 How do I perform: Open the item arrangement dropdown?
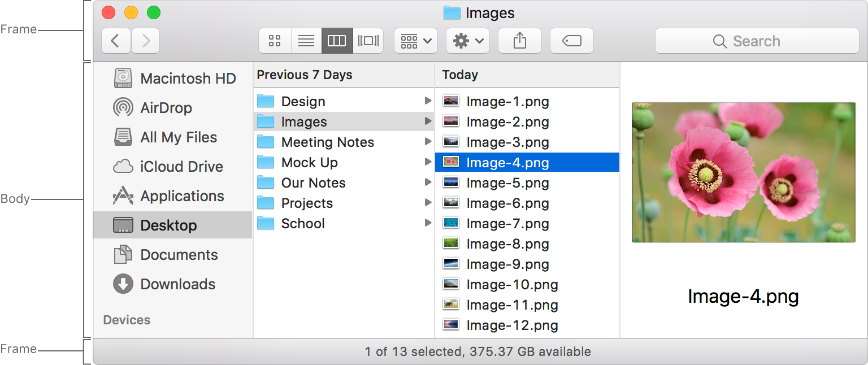pyautogui.click(x=415, y=41)
